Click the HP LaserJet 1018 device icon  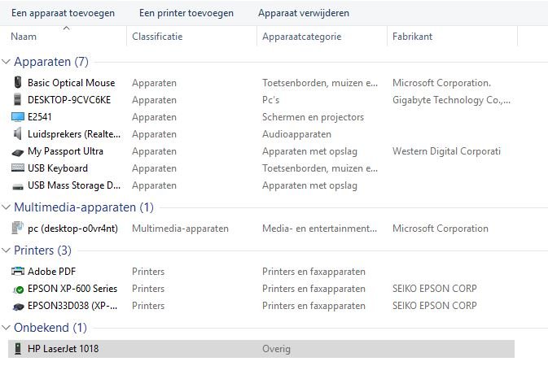click(17, 348)
